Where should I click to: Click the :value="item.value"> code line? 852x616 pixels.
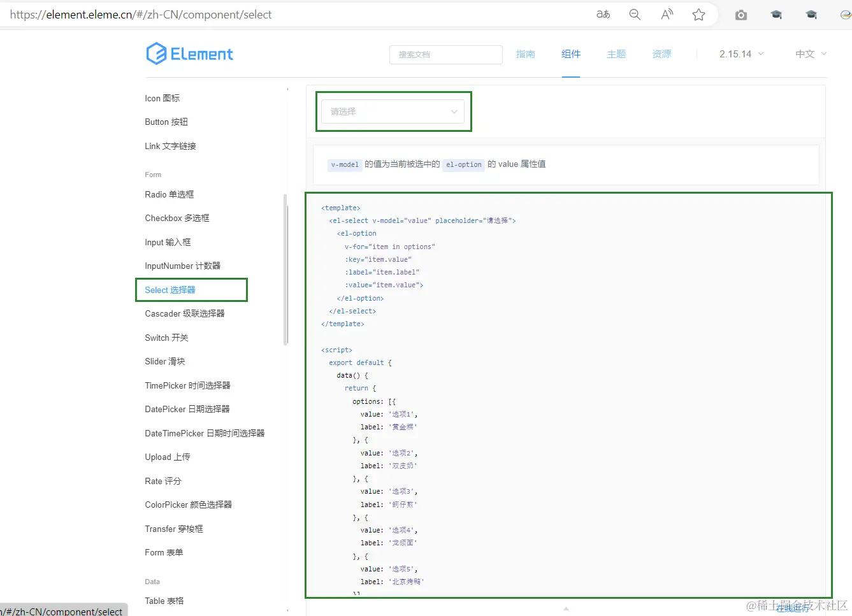click(x=384, y=285)
